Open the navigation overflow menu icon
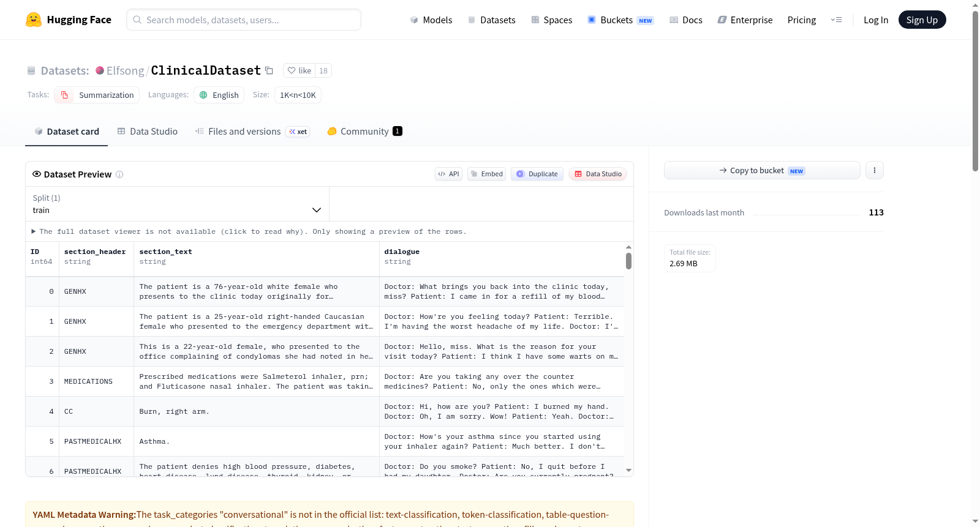The height and width of the screenshot is (527, 980). pos(836,20)
